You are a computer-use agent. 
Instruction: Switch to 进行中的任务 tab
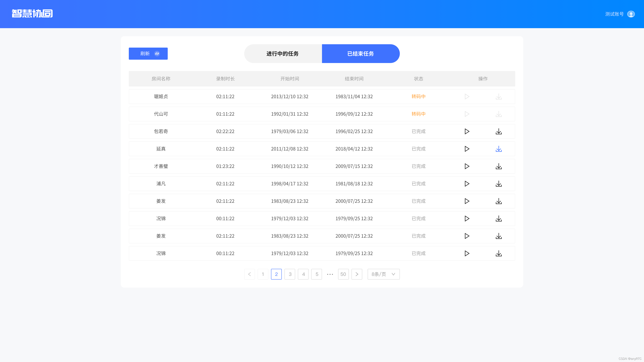283,53
